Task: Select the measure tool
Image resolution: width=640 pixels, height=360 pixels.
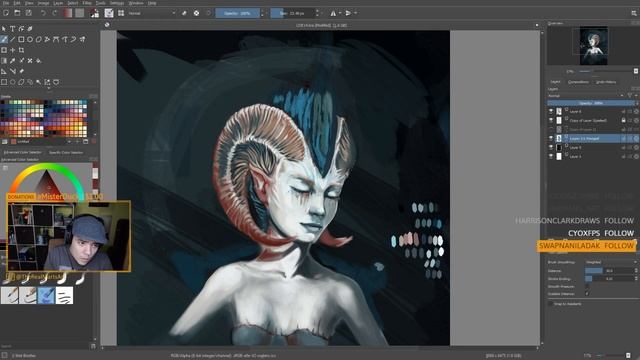Action: pyautogui.click(x=13, y=71)
